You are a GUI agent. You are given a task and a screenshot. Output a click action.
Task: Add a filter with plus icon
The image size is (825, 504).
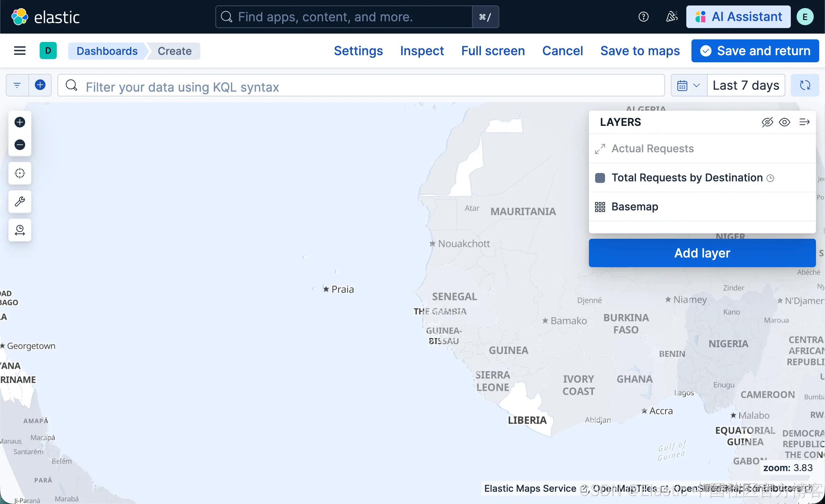(40, 85)
